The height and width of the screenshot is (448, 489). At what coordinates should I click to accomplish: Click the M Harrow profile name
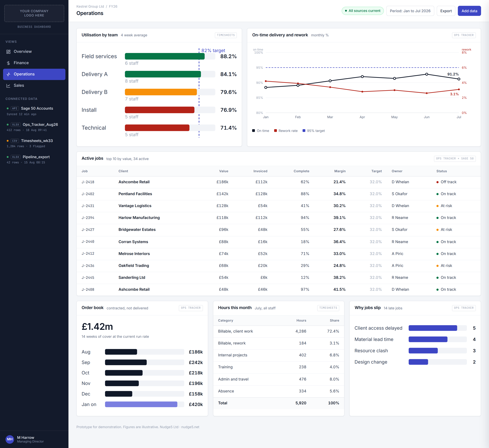point(26,438)
